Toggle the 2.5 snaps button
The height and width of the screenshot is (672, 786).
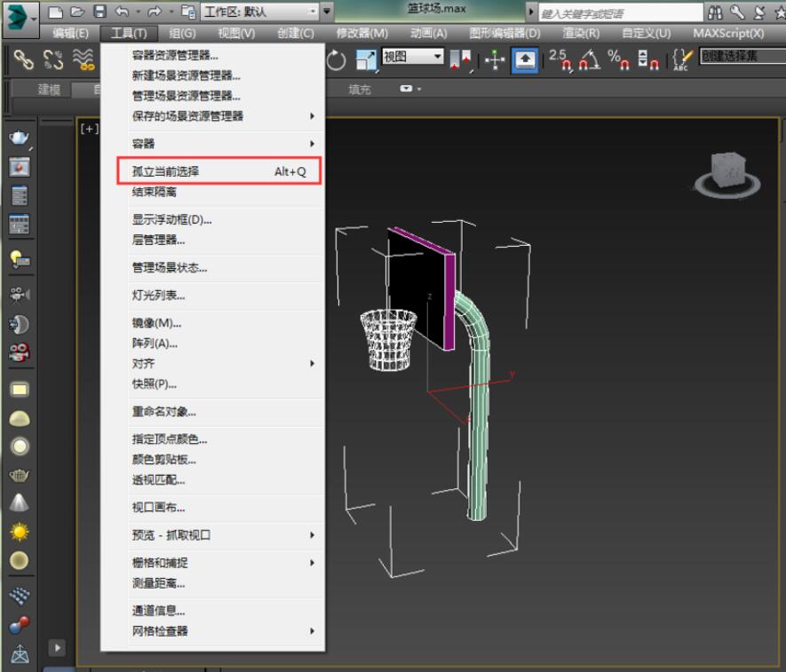coord(559,59)
